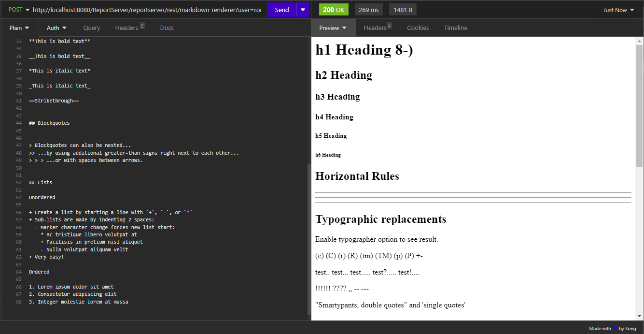Click "_This is italic text_" line
Viewport: 644px width, 334px height.
[x=59, y=86]
